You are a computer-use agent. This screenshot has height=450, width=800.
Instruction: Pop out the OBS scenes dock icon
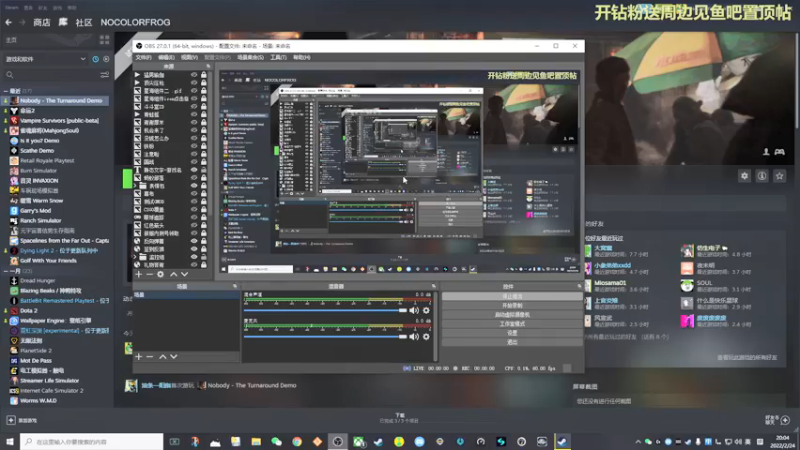tap(235, 286)
